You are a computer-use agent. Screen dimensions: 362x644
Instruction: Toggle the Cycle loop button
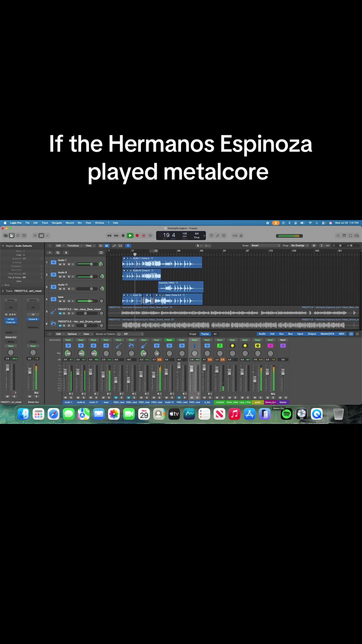point(150,236)
